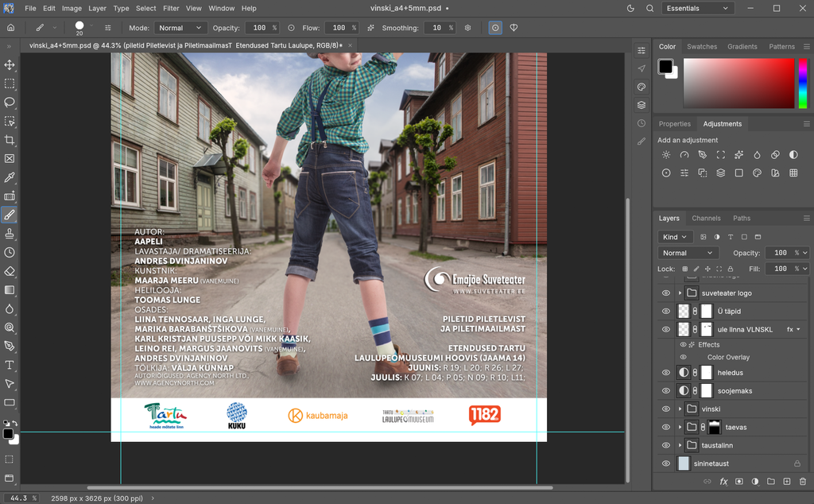The height and width of the screenshot is (504, 814).
Task: Turn off the Color Overlay effect visibility
Action: pos(683,357)
